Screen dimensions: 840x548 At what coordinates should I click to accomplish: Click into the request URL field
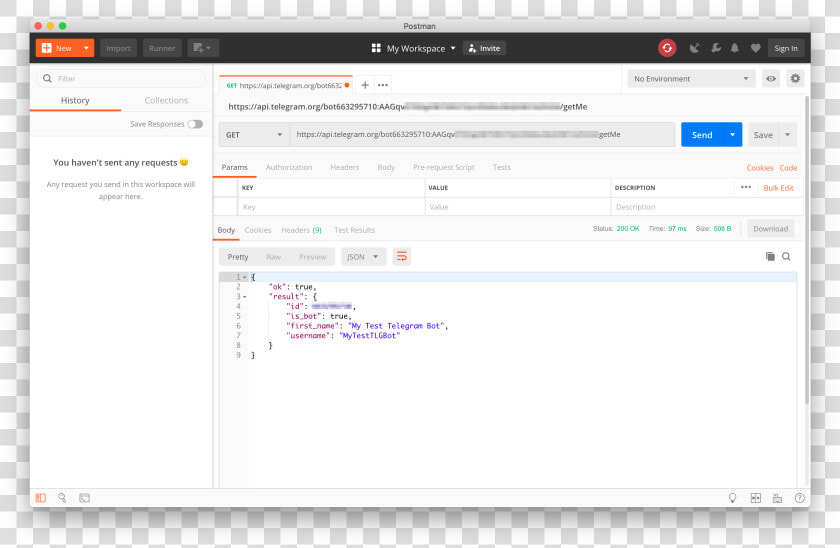tap(482, 134)
